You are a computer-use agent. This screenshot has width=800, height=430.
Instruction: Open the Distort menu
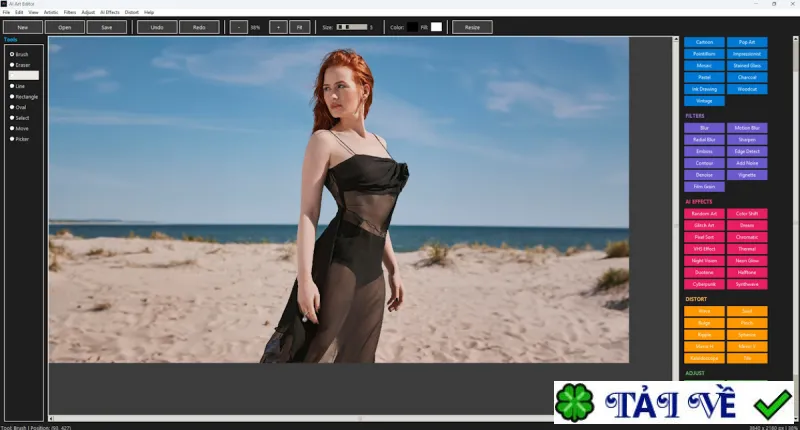click(132, 12)
